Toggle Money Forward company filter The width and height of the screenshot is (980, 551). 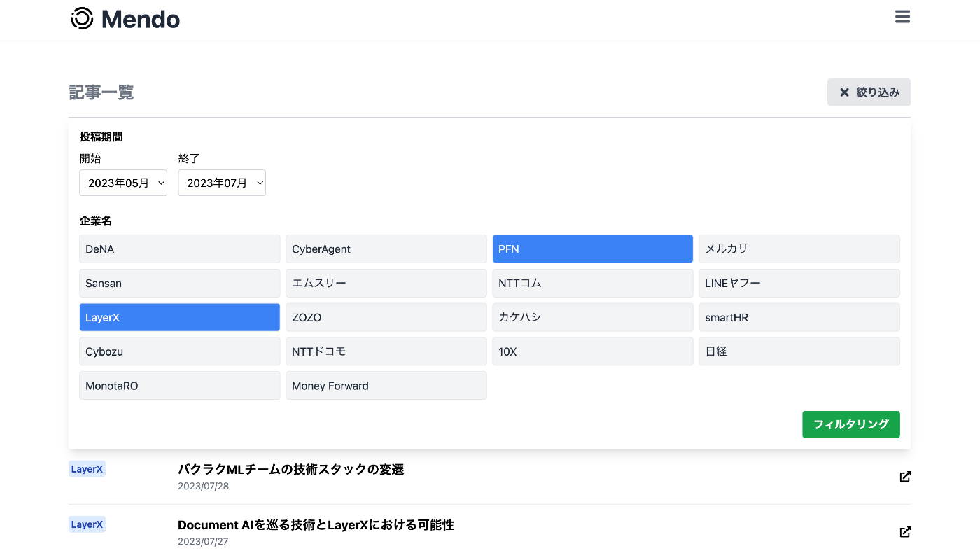coord(386,386)
